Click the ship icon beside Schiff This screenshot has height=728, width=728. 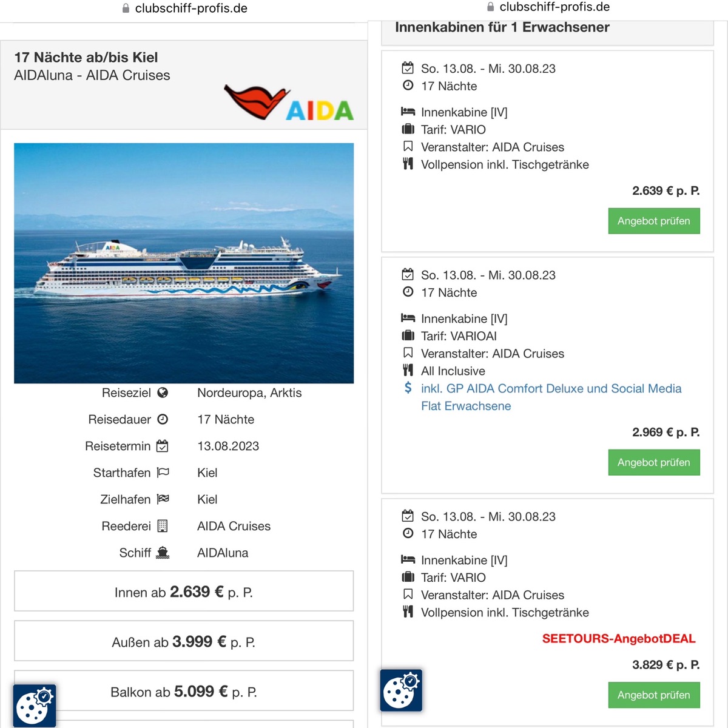point(163,553)
